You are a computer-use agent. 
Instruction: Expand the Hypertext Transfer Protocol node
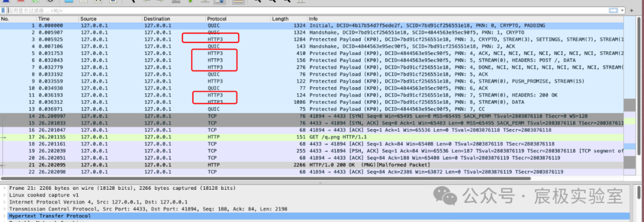[4, 216]
